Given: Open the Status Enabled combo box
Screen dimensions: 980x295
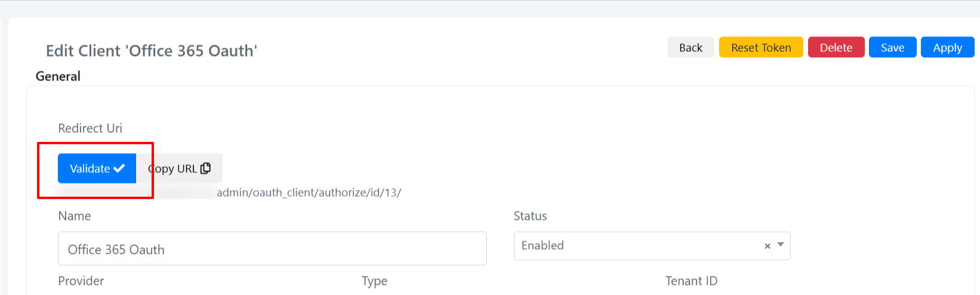Looking at the screenshot, I should [652, 246].
